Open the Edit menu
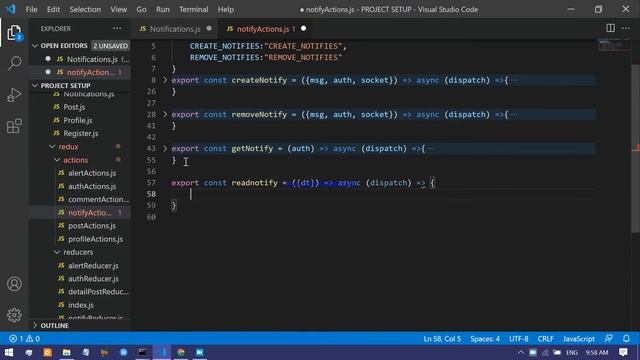The height and width of the screenshot is (360, 640). (53, 9)
